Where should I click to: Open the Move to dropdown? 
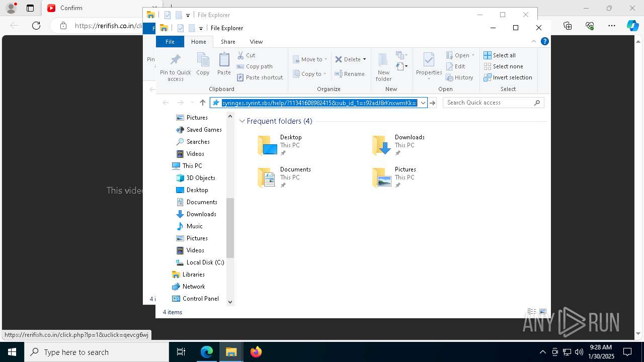click(310, 59)
